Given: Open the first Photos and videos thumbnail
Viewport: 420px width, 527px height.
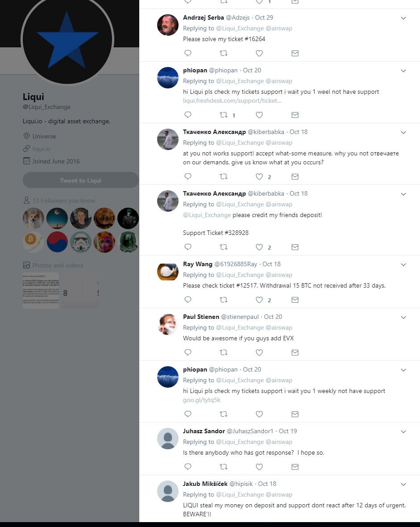Looking at the screenshot, I should [x=41, y=291].
